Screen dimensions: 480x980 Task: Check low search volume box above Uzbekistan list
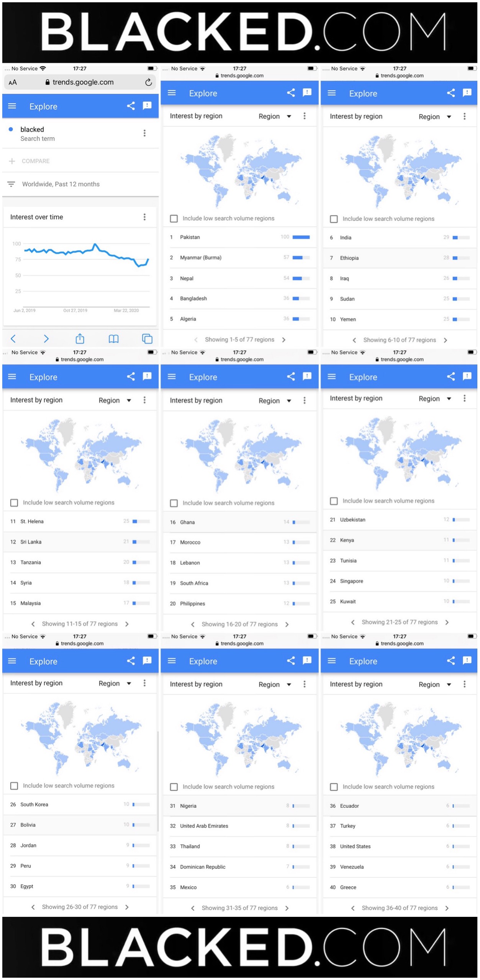click(x=334, y=501)
